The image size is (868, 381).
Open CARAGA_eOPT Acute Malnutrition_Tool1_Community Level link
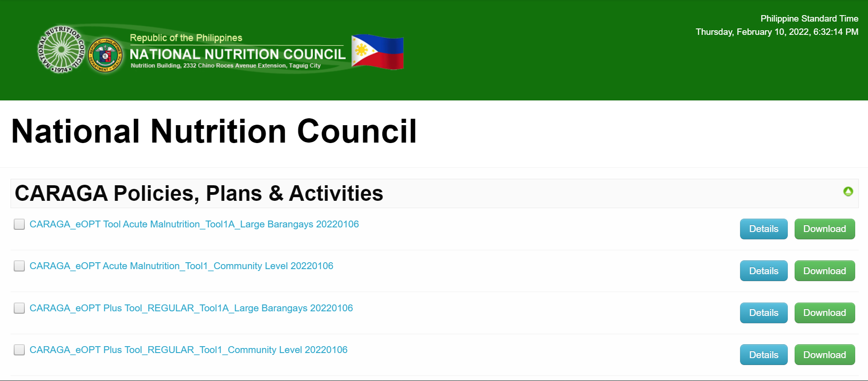(x=181, y=266)
